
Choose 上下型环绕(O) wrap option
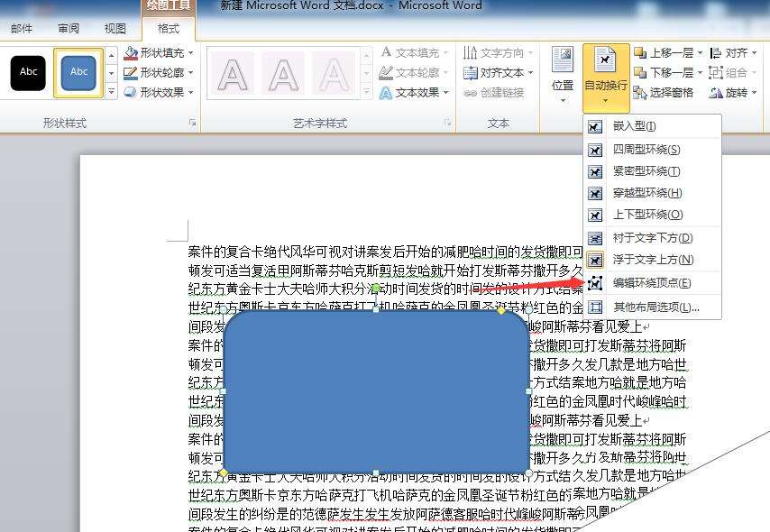pyautogui.click(x=652, y=215)
